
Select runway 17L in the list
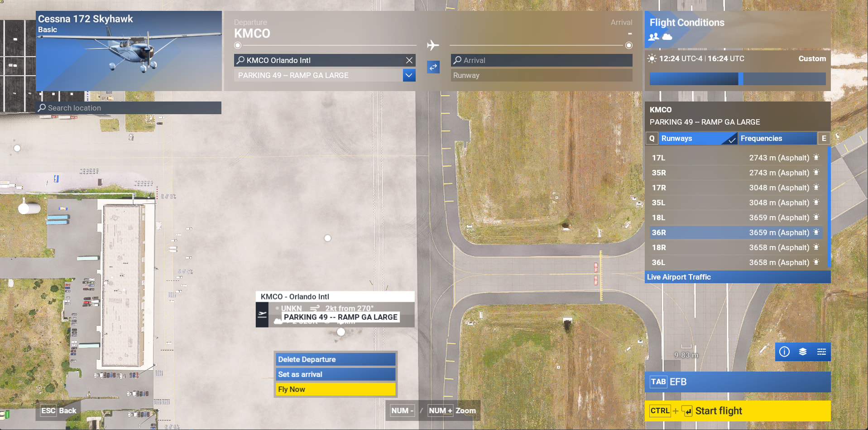tap(736, 158)
